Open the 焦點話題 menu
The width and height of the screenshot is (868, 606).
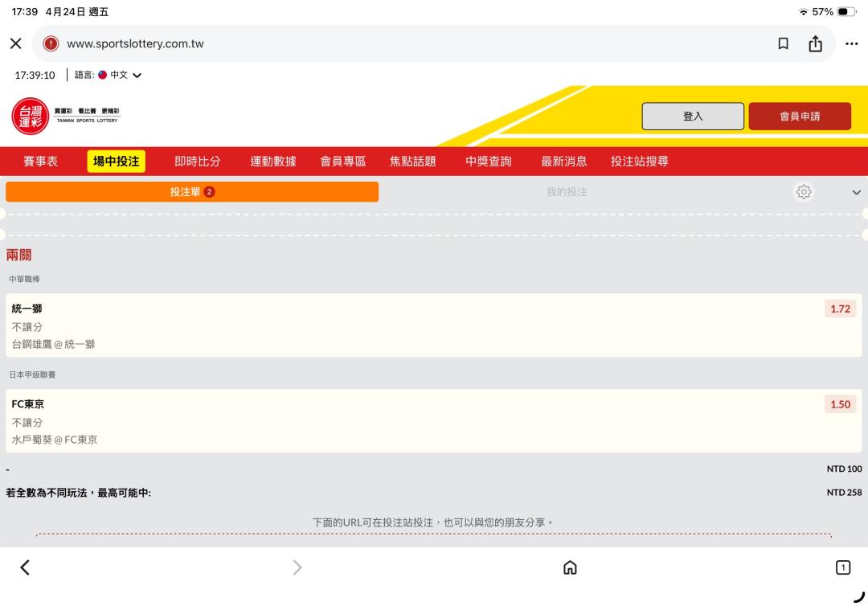pos(412,161)
